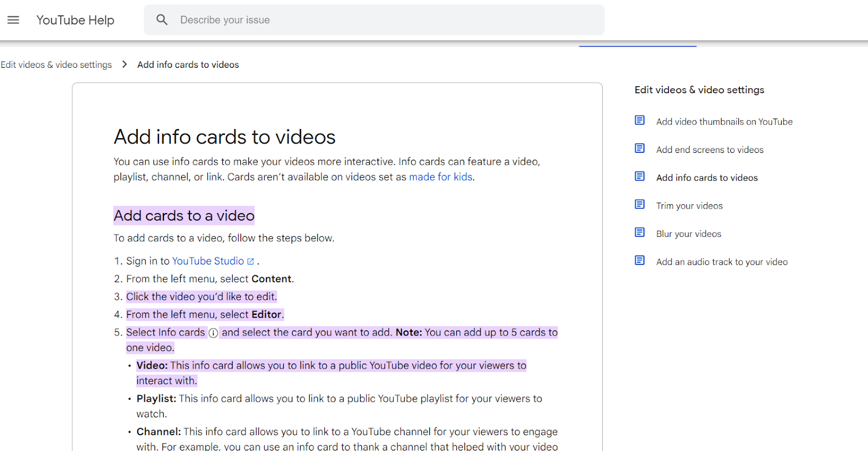868x451 pixels.
Task: Click the article icon beside Blur your videos
Action: [x=640, y=233]
